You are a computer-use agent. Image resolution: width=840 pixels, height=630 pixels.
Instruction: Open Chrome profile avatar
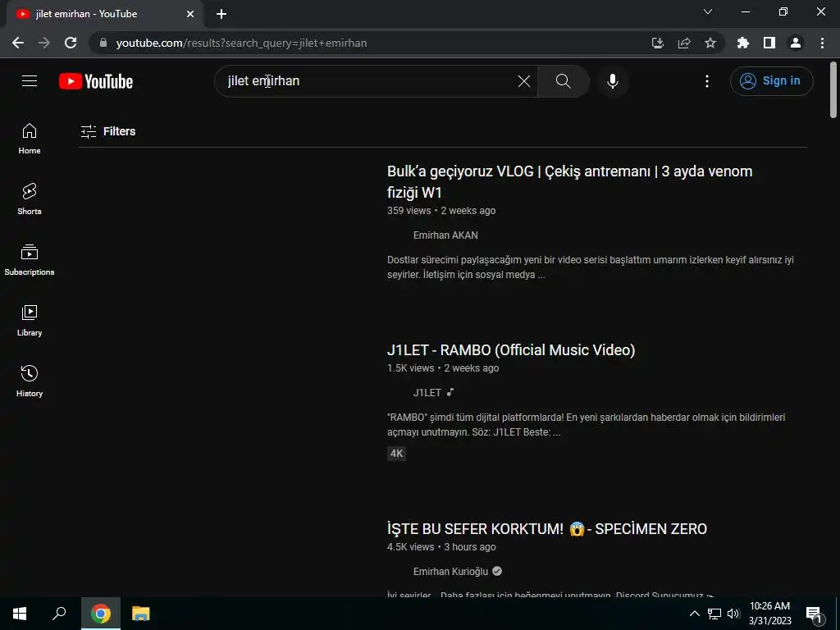[796, 43]
